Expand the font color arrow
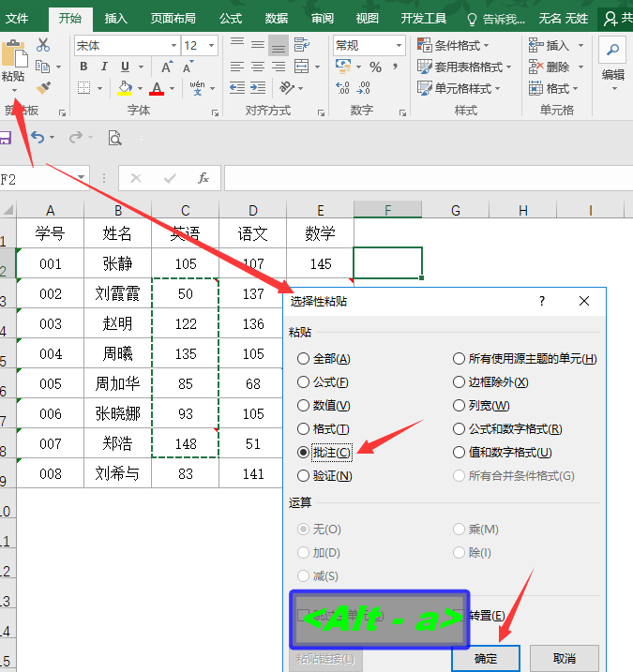Screen dimensions: 633x672 click(172, 88)
